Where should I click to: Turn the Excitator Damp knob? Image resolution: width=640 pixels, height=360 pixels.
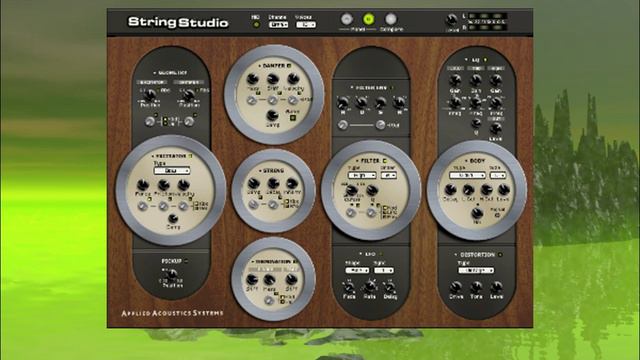(x=173, y=218)
